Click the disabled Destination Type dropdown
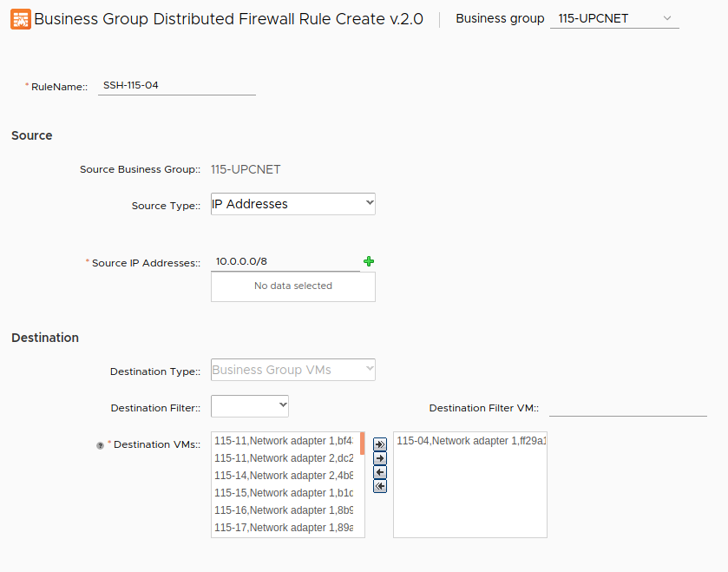This screenshot has height=572, width=728. 292,370
